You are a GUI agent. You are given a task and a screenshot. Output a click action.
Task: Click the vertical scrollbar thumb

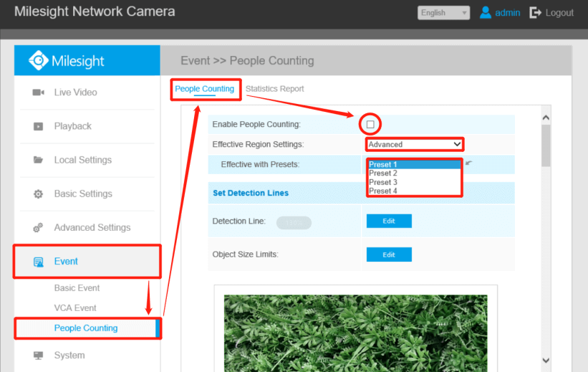click(546, 146)
